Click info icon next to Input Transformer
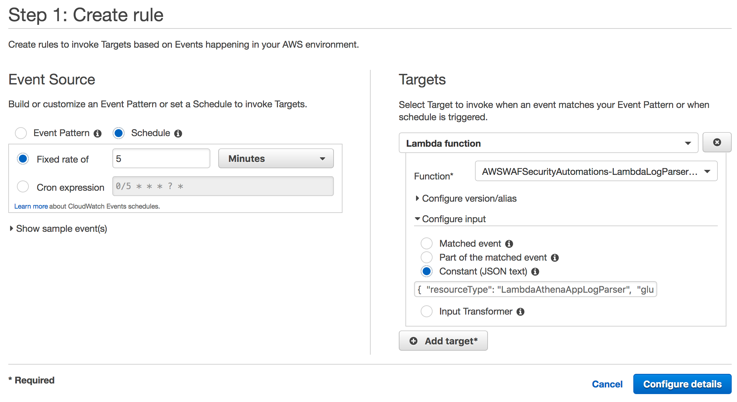 pyautogui.click(x=520, y=312)
